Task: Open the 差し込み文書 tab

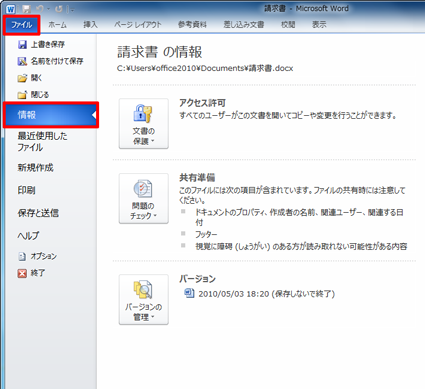Action: pos(244,25)
